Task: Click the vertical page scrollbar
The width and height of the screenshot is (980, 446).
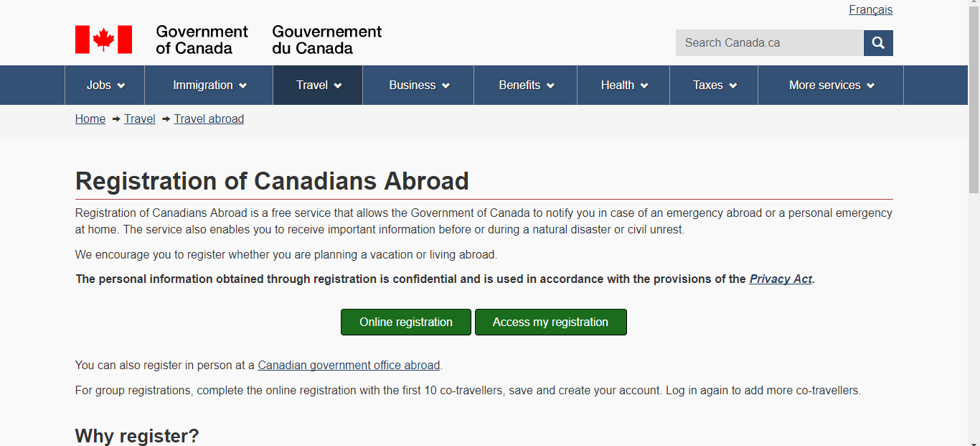Action: pos(974,223)
